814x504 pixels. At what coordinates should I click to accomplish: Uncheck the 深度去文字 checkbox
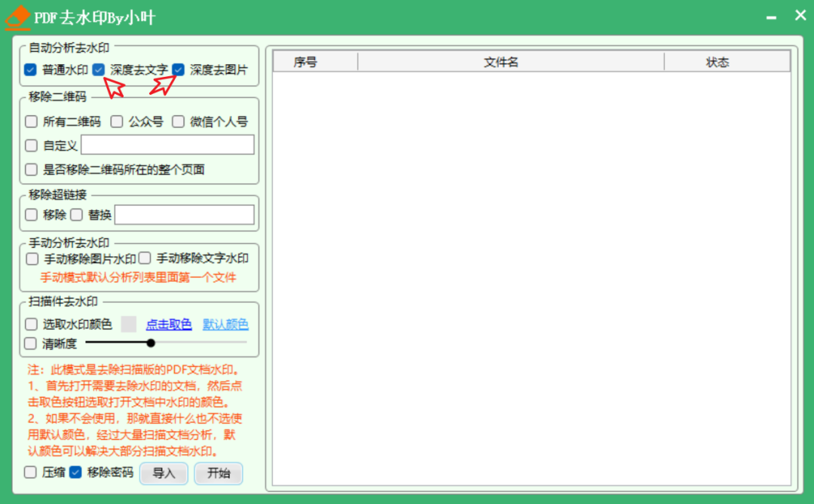tap(99, 69)
